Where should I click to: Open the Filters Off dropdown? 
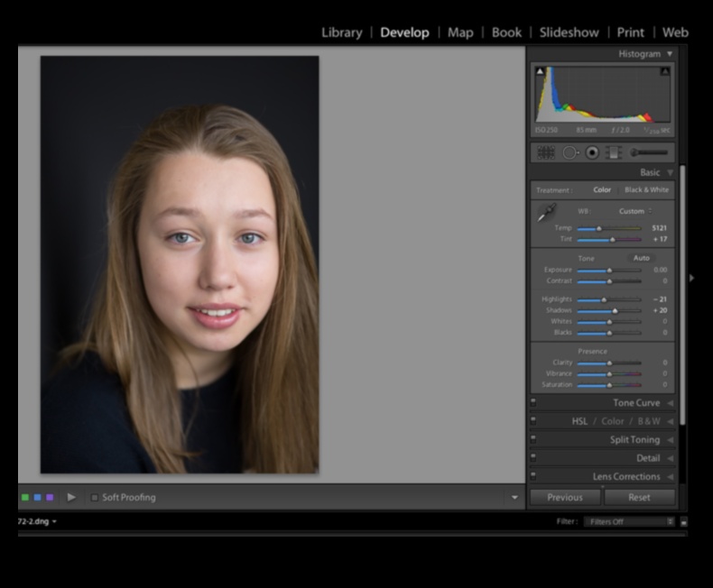pyautogui.click(x=629, y=521)
